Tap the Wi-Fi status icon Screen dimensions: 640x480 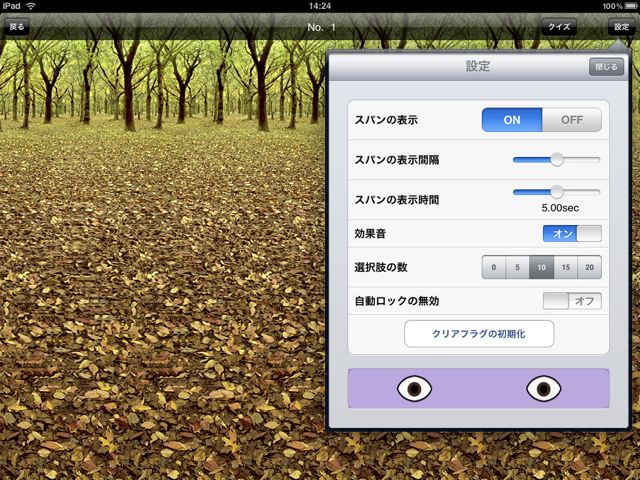click(31, 6)
